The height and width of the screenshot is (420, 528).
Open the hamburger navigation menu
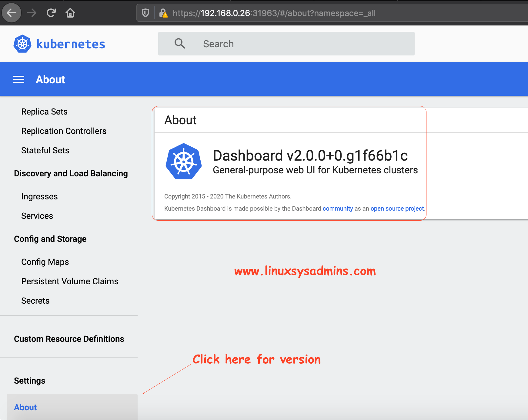pos(19,79)
